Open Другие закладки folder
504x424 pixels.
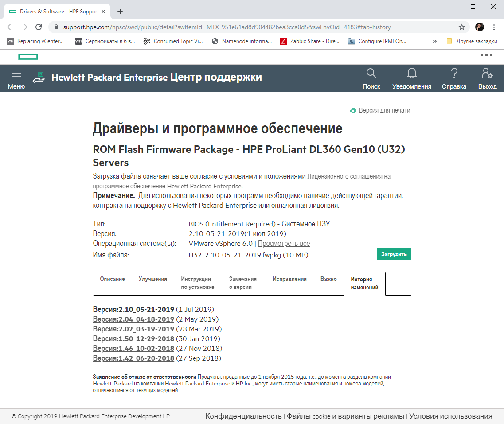tap(472, 41)
